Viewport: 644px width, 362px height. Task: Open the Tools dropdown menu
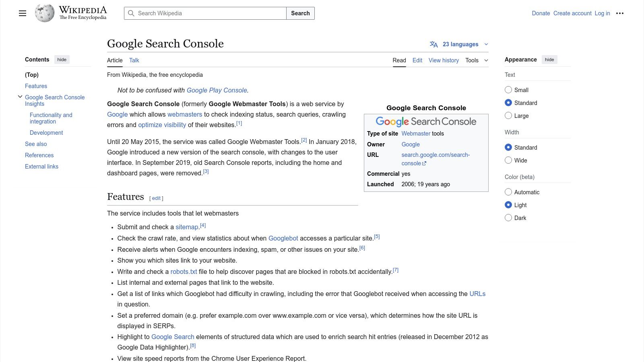point(477,60)
